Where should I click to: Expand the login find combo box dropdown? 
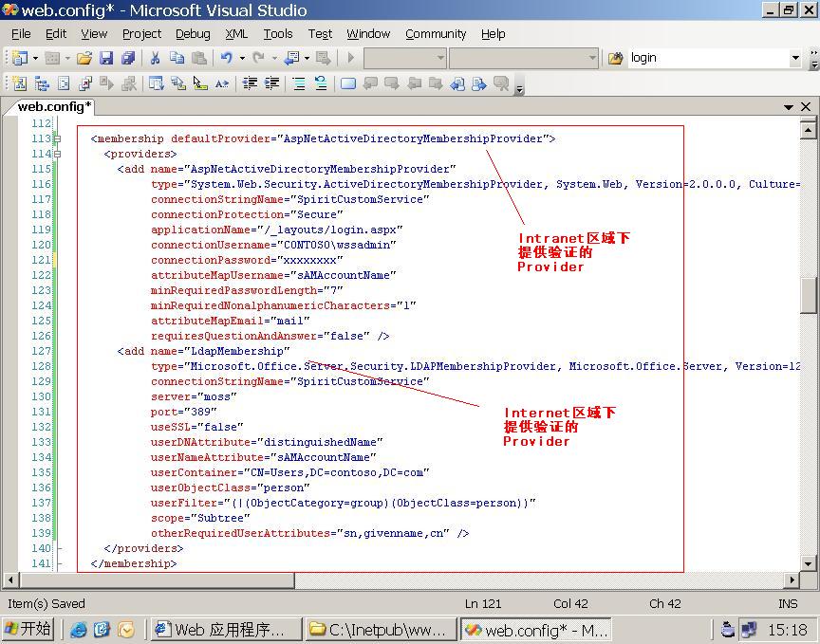click(x=795, y=58)
